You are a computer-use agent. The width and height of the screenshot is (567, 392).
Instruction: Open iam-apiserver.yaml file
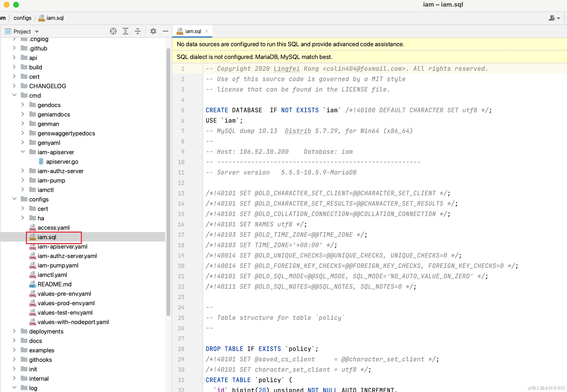click(62, 246)
